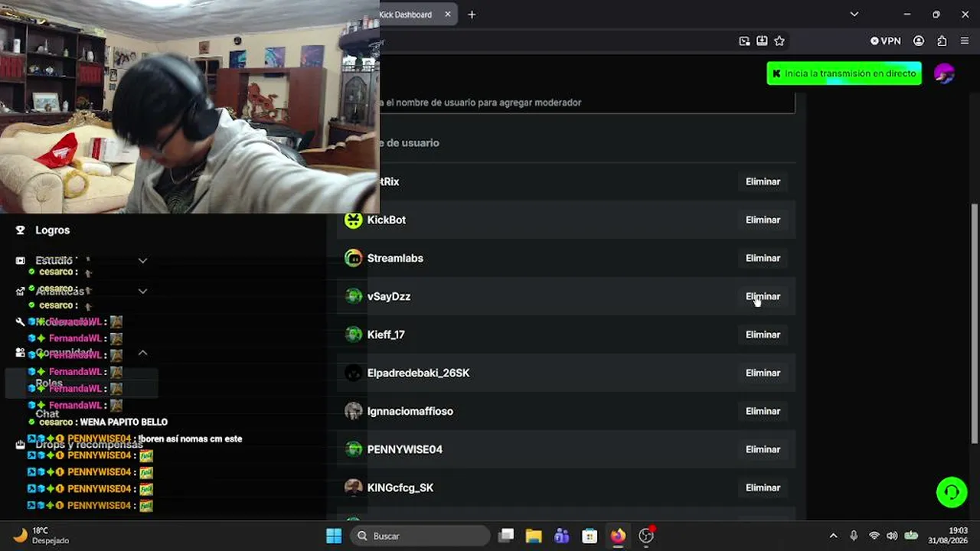The height and width of the screenshot is (551, 980).
Task: Click the OBS Studio icon on the taskbar
Action: tap(646, 536)
